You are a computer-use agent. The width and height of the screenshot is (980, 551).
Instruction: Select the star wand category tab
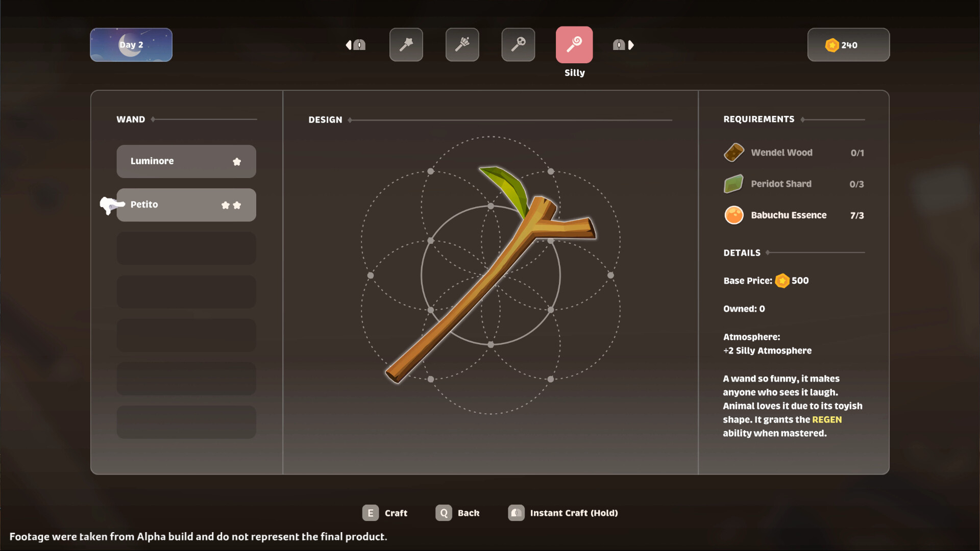[406, 45]
